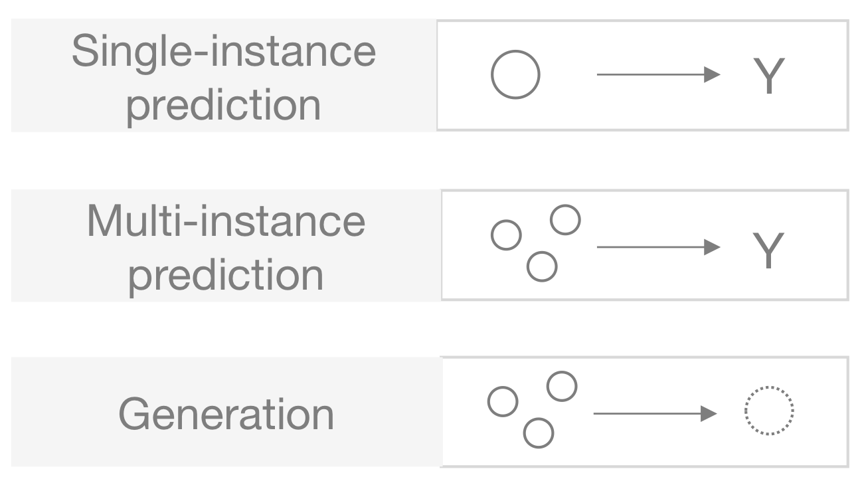Screen dimensions: 868x483
Task: Click "prediction" under the Multi-instance label
Action: 226,275
